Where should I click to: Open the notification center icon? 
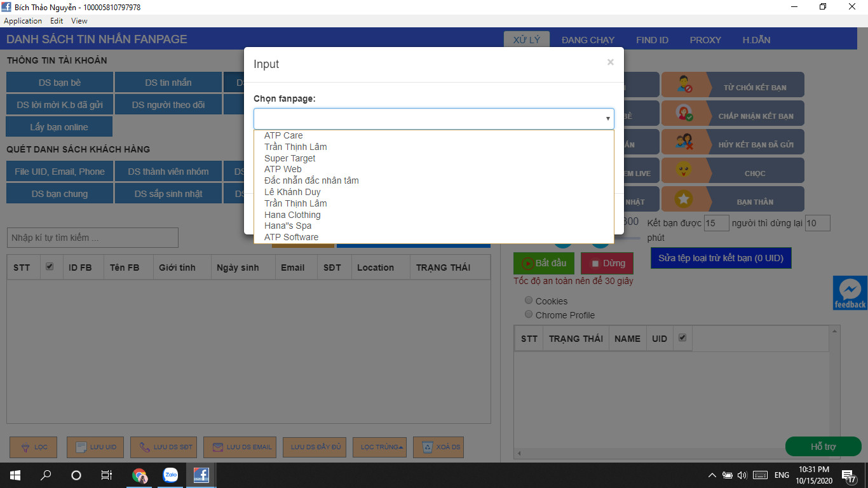(848, 475)
